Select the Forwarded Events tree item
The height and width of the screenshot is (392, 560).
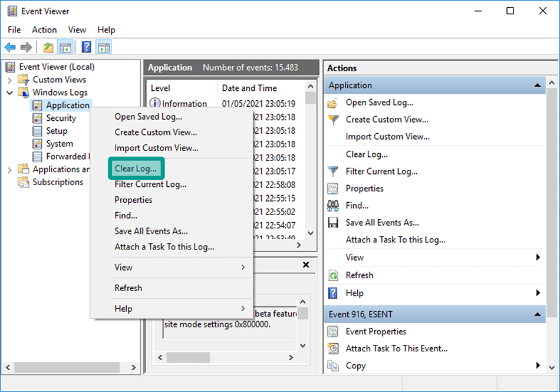coord(68,157)
